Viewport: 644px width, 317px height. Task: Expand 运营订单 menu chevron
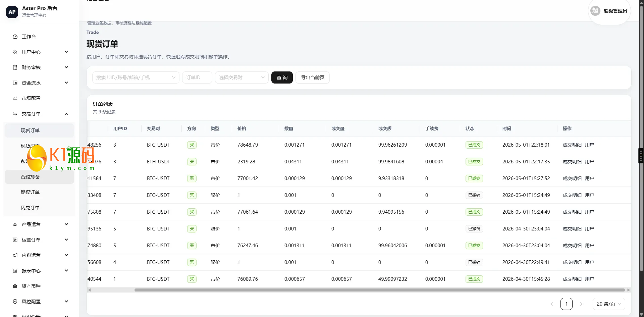point(66,240)
